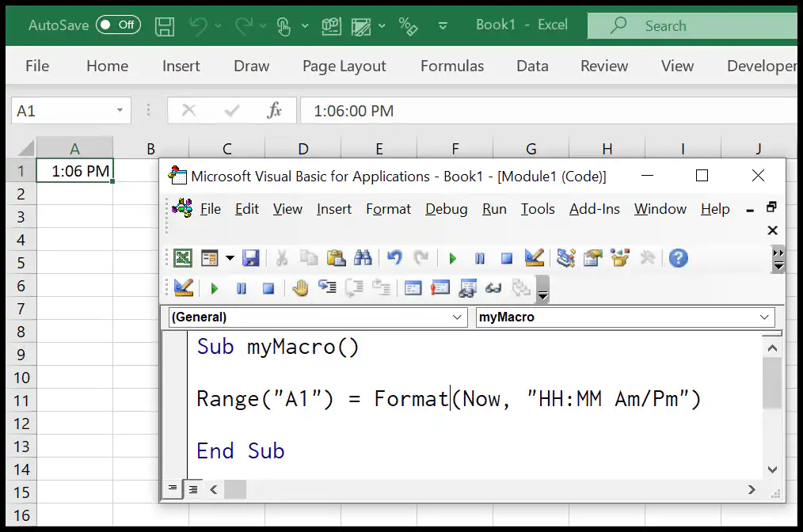The width and height of the screenshot is (803, 532).
Task: Click code window scroll down arrow
Action: click(x=772, y=469)
